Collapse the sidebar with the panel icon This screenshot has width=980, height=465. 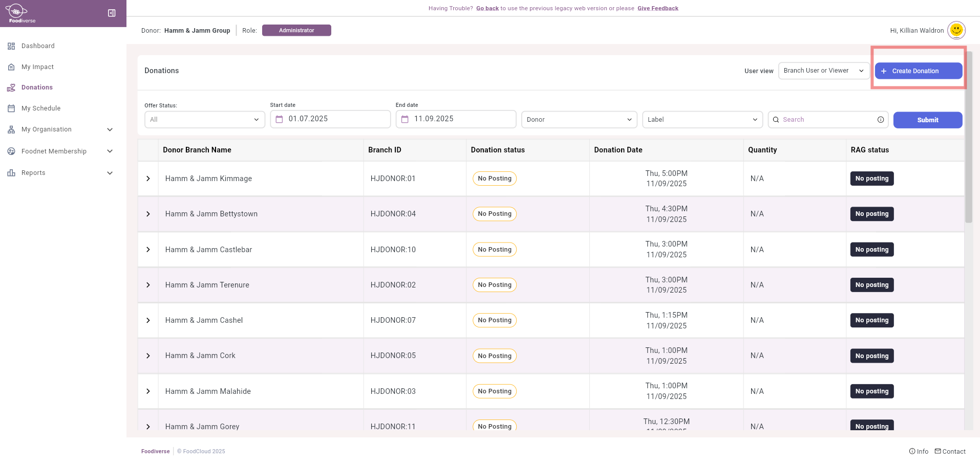(x=112, y=13)
